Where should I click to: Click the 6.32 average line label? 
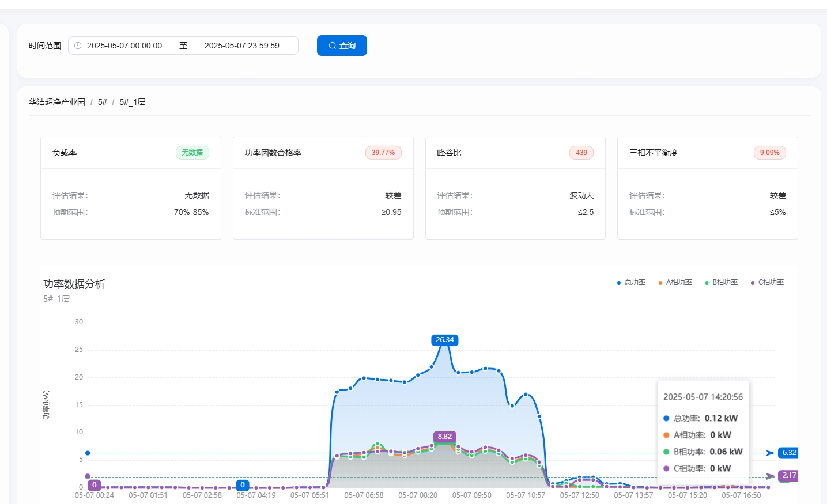click(788, 453)
